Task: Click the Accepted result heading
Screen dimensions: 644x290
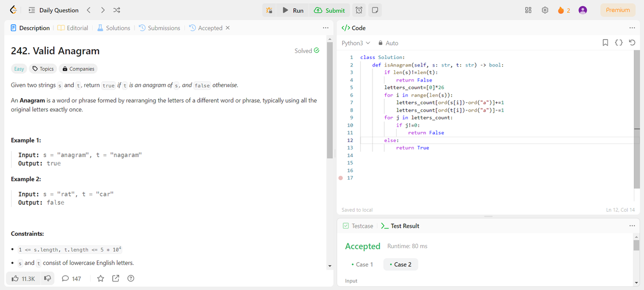Action: point(363,246)
